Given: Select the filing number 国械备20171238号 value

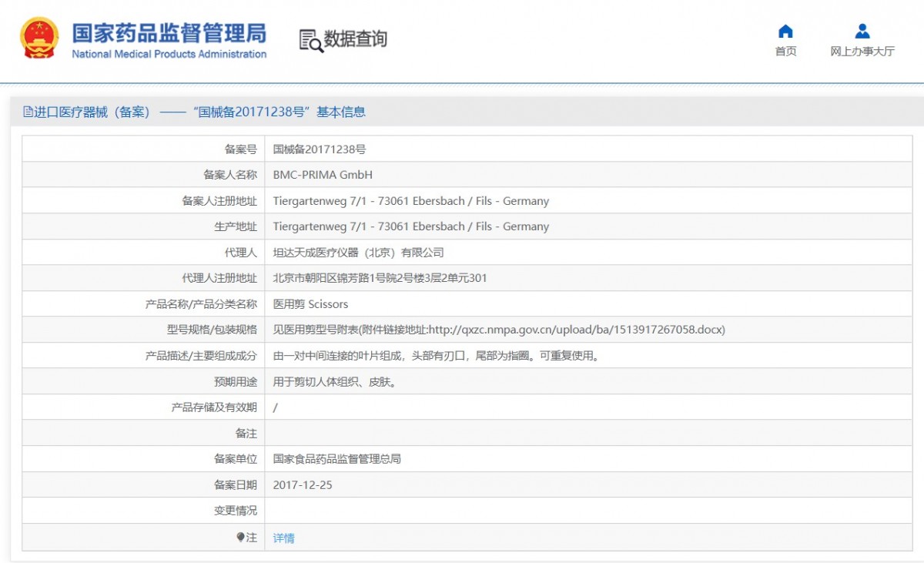Looking at the screenshot, I should click(x=320, y=149).
